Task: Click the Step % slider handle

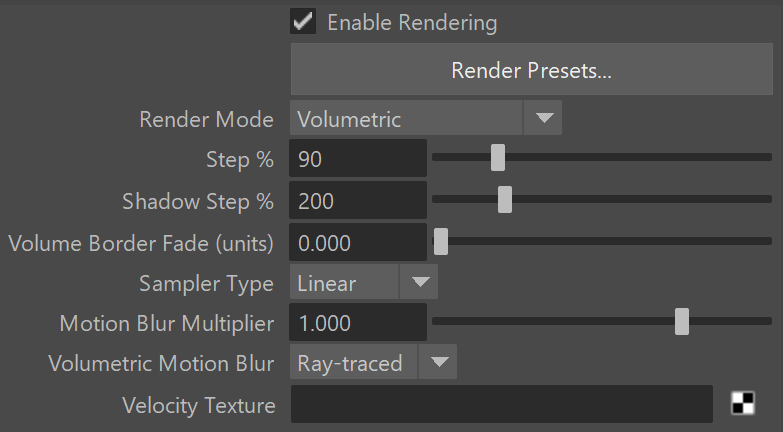Action: [x=498, y=158]
